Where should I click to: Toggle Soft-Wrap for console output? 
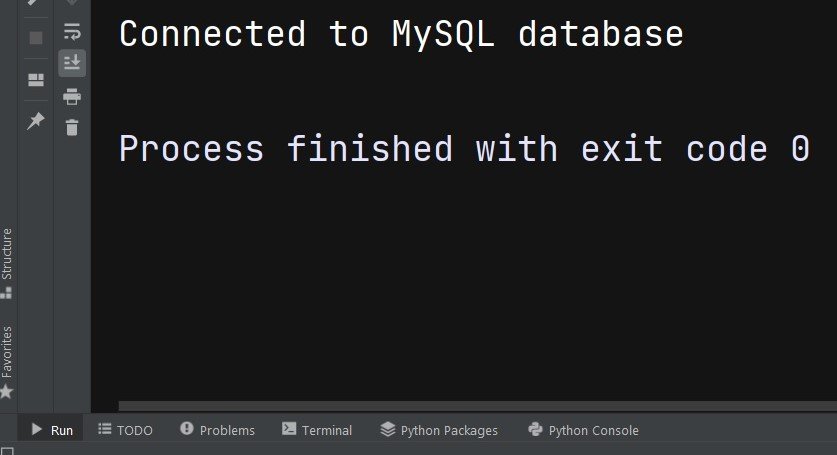(72, 32)
